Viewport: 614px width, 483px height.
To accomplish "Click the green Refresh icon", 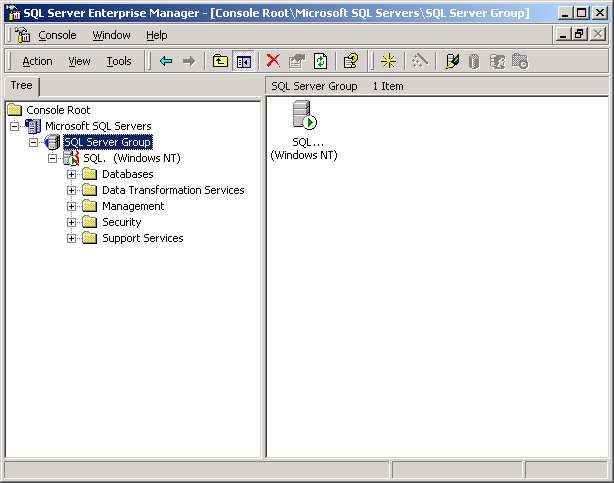I will 320,61.
